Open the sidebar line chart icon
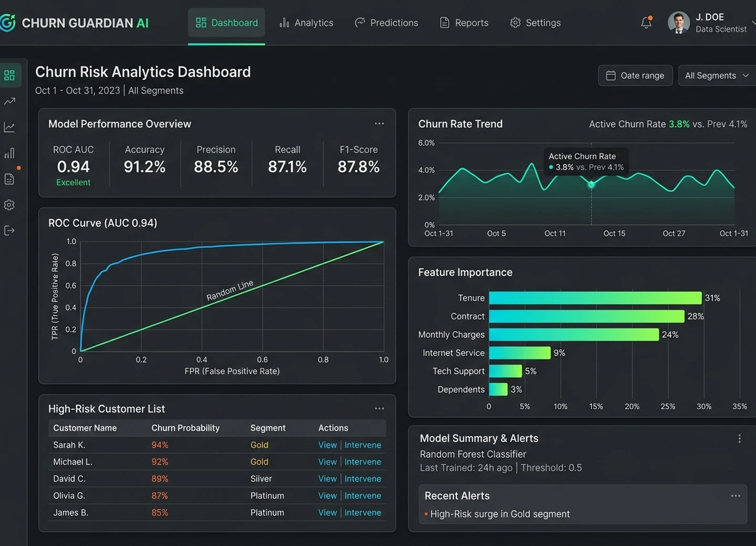 click(x=9, y=127)
